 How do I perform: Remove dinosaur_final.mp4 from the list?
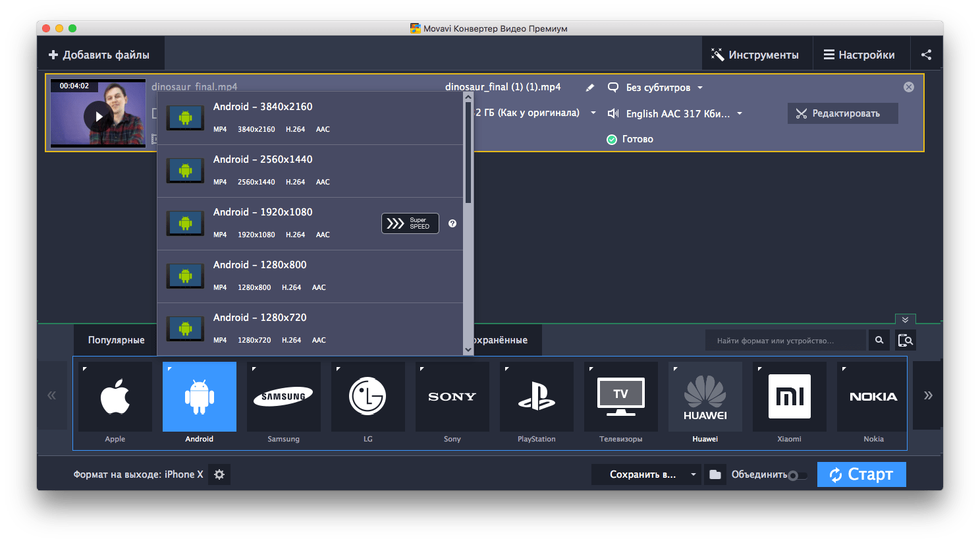[x=908, y=87]
